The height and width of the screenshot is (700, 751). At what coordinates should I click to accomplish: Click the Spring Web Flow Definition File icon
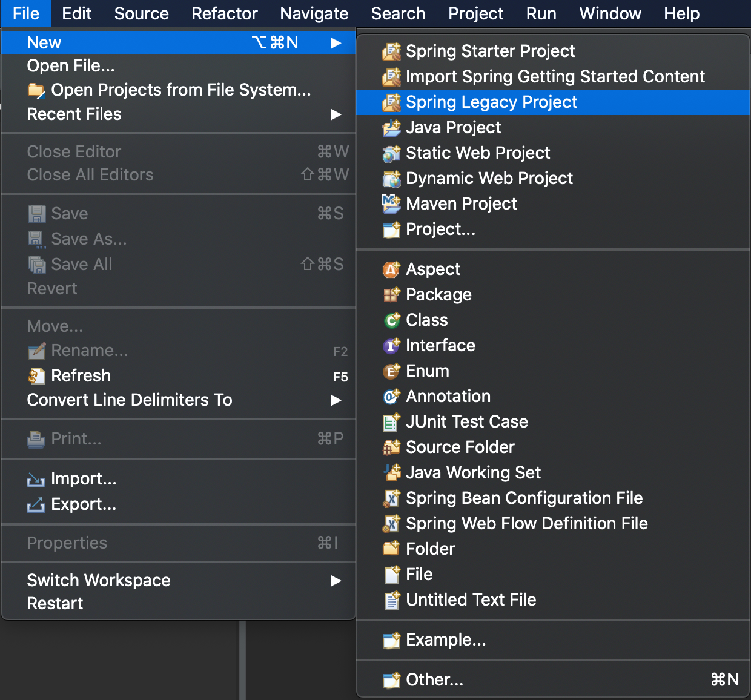(x=391, y=524)
